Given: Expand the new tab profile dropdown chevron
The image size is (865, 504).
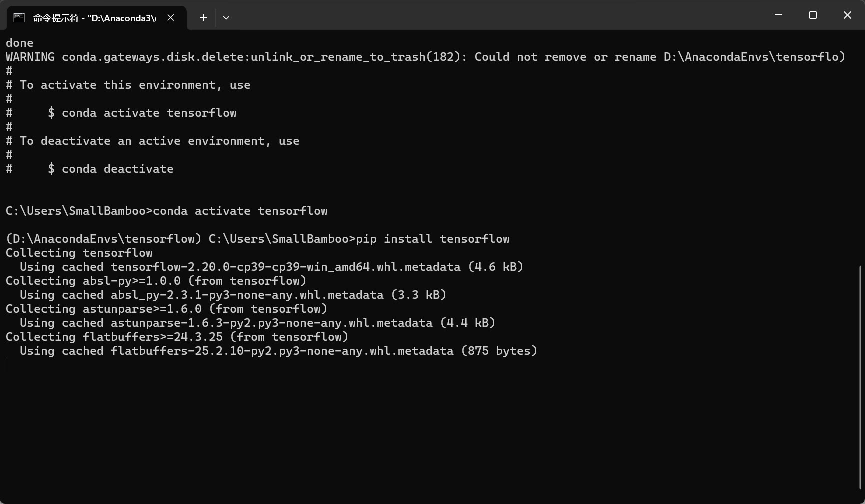Looking at the screenshot, I should tap(226, 18).
